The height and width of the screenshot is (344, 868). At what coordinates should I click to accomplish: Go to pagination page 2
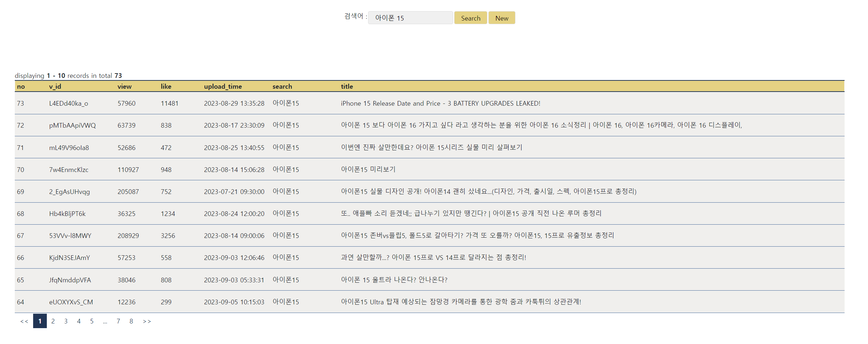click(53, 321)
